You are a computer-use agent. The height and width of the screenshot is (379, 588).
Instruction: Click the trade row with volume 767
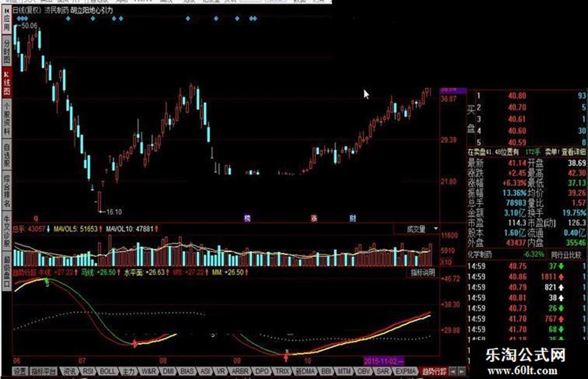[527, 319]
